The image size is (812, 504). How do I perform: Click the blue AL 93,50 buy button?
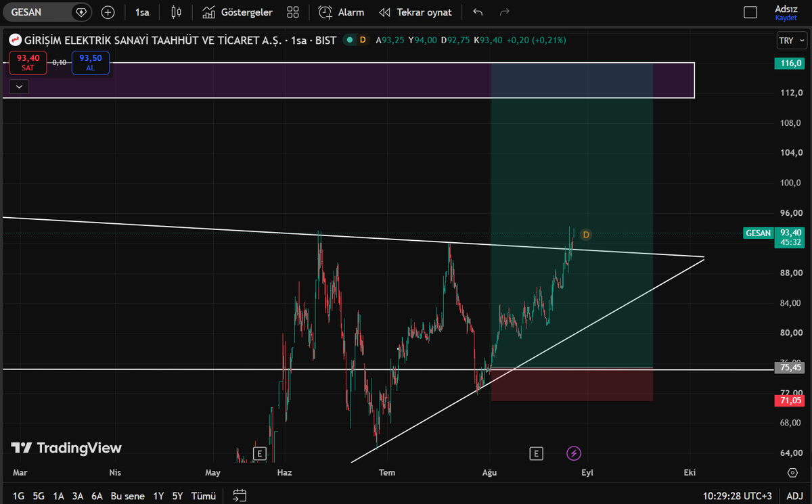pyautogui.click(x=90, y=62)
